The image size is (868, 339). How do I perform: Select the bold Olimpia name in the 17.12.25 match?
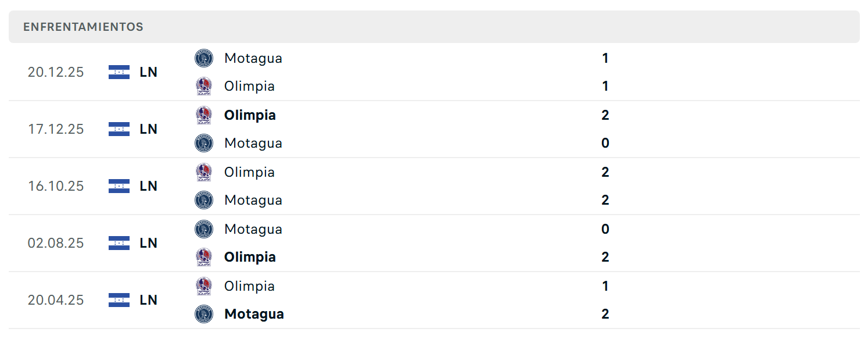[250, 115]
